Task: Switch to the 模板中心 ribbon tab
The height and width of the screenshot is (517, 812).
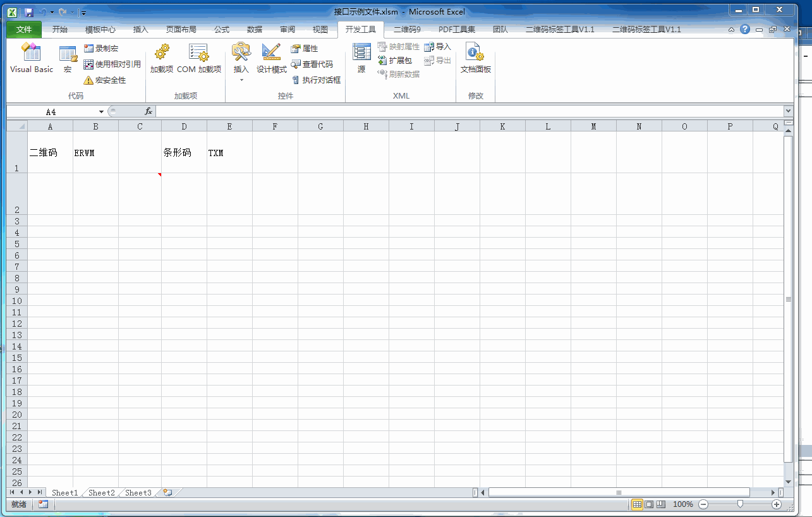Action: click(100, 29)
